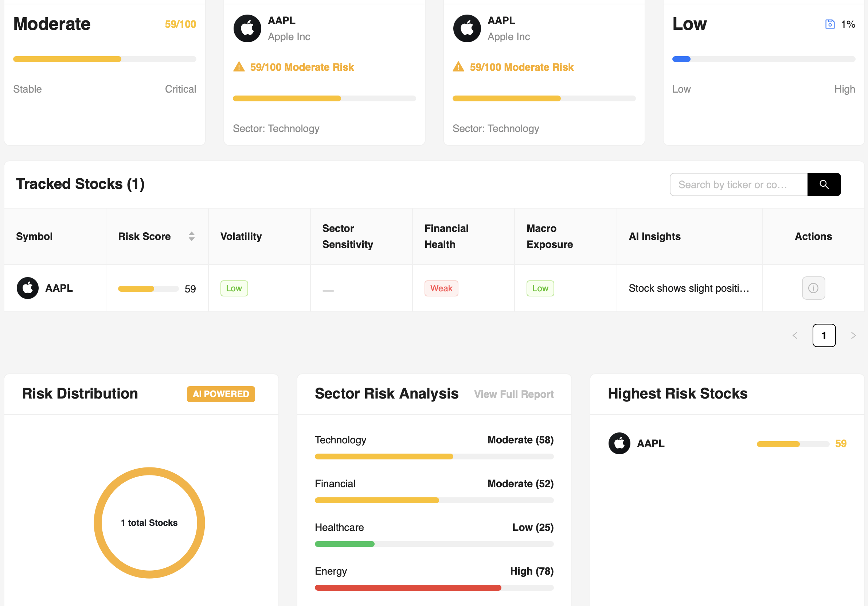This screenshot has width=868, height=606.
Task: Click the Moderate risk progress bar
Action: point(105,59)
